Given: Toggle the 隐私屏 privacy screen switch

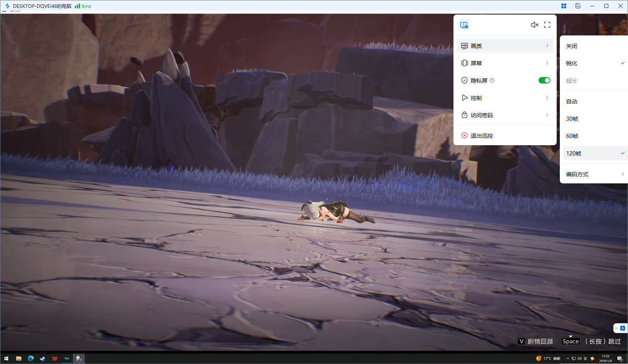Looking at the screenshot, I should click(544, 80).
